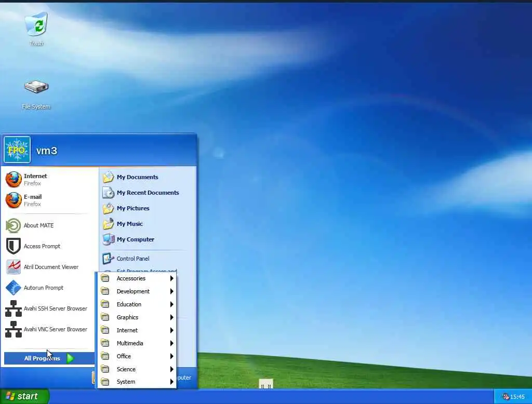Click the Atril Document Viewer label
The image size is (532, 404).
(x=51, y=267)
